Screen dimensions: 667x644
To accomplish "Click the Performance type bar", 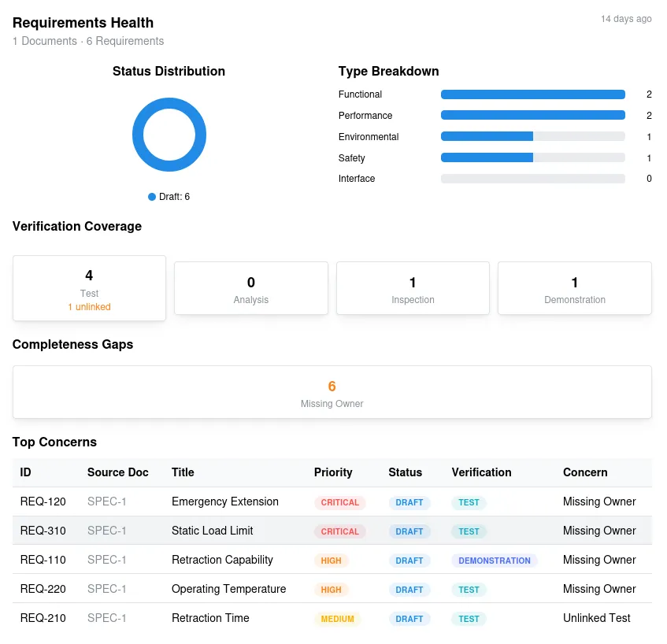I will [533, 115].
